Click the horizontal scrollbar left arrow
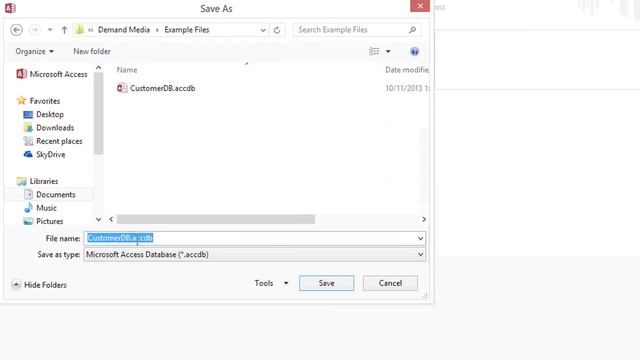The image size is (640, 360). pyautogui.click(x=111, y=220)
